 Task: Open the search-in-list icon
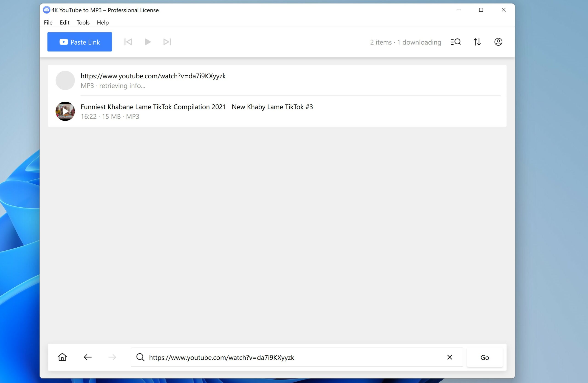tap(456, 42)
